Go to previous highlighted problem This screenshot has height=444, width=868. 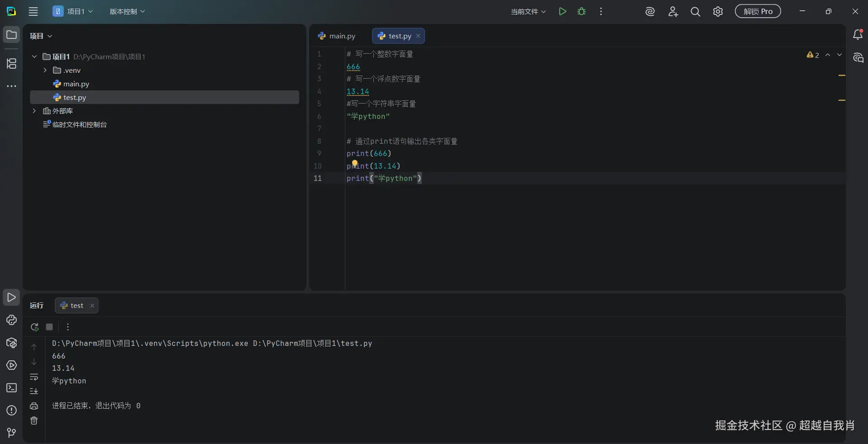828,55
